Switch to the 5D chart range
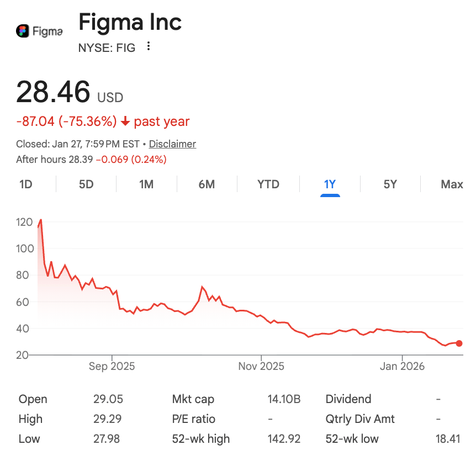This screenshot has width=476, height=466. tap(86, 184)
